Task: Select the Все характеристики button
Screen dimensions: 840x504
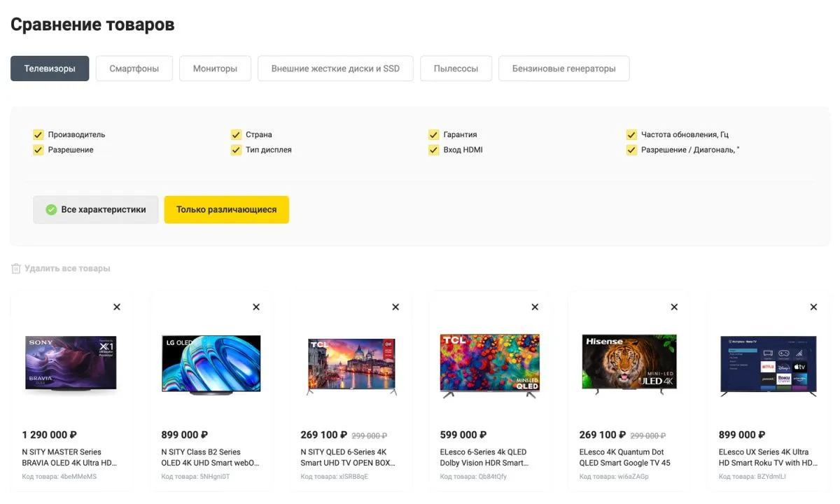Action: 96,209
